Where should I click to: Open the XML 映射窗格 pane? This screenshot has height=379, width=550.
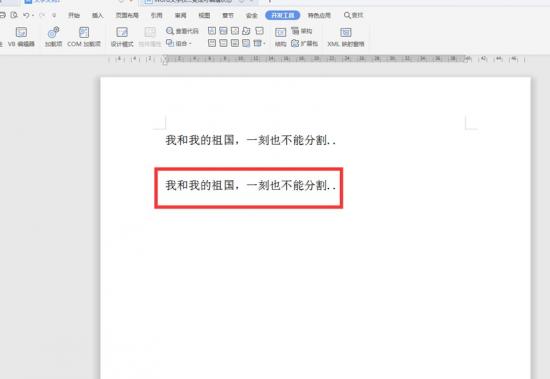pos(346,36)
